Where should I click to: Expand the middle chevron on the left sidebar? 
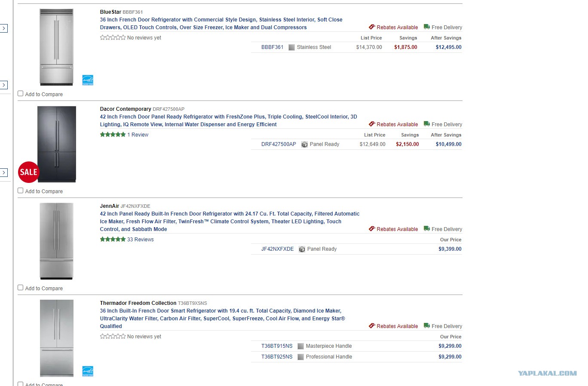point(4,85)
